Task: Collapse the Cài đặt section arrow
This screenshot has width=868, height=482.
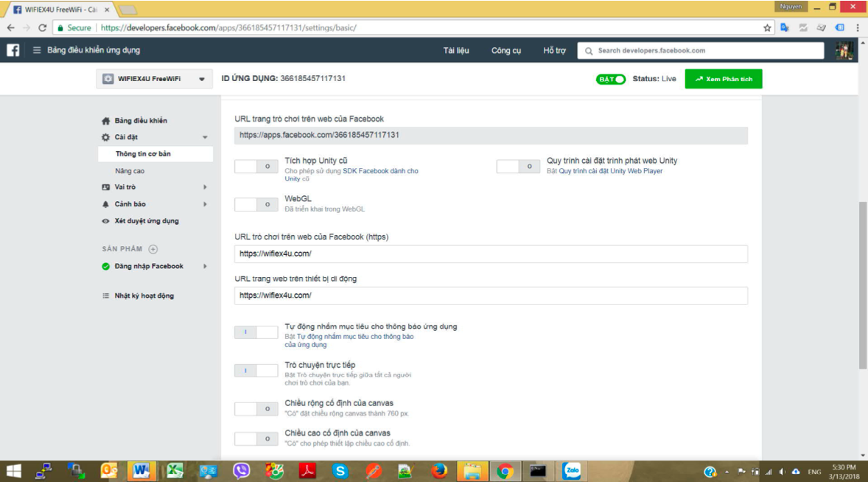Action: coord(205,137)
